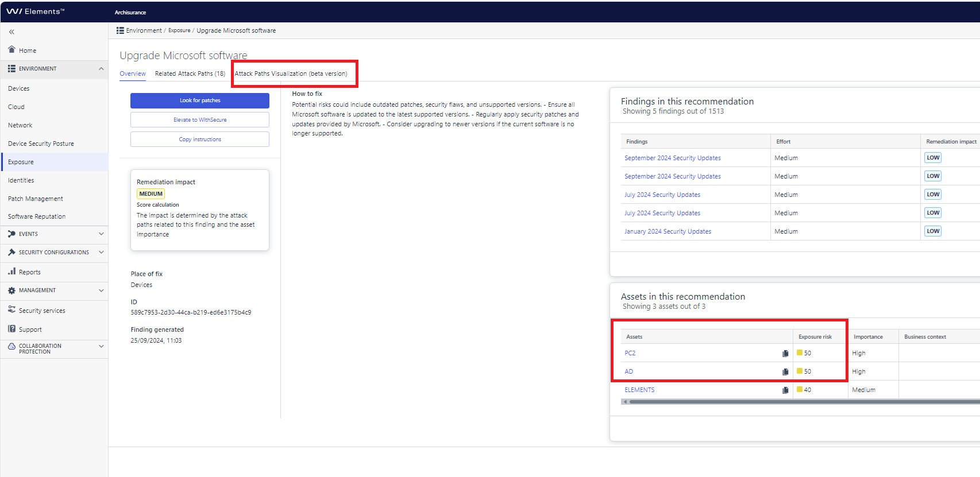Image resolution: width=980 pixels, height=477 pixels.
Task: Click the Security services icon
Action: click(x=11, y=309)
